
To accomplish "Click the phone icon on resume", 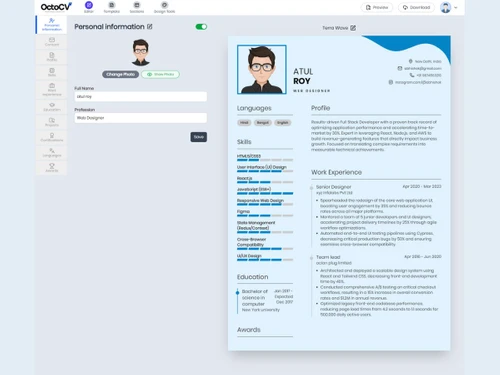I will (412, 75).
